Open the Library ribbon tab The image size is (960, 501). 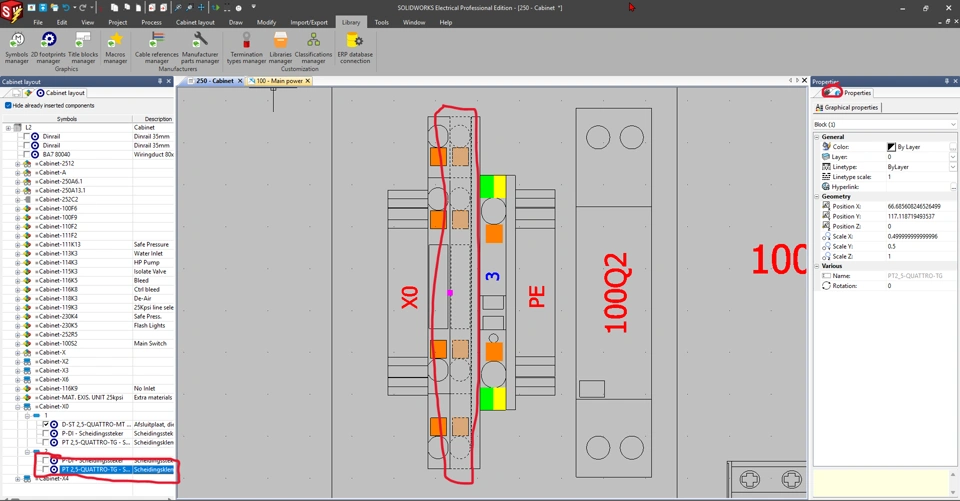pyautogui.click(x=351, y=22)
